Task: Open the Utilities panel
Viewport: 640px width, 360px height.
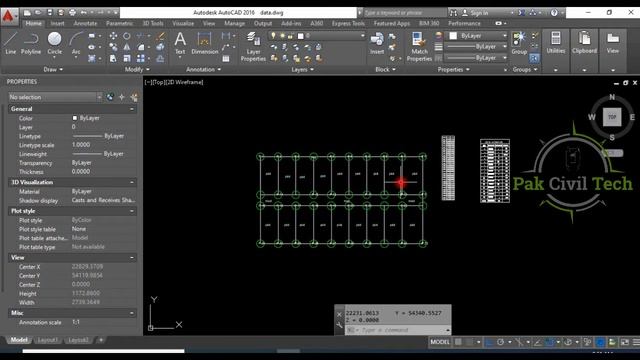Action: click(556, 43)
